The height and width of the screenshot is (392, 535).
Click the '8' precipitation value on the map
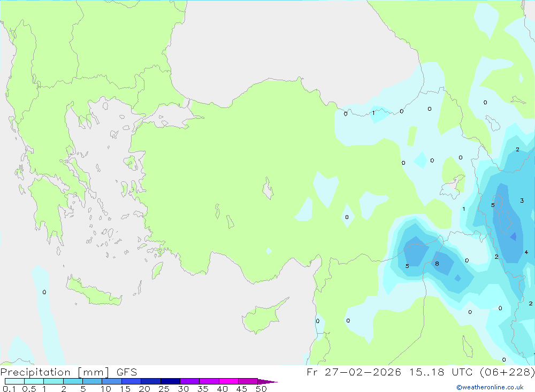coord(437,263)
